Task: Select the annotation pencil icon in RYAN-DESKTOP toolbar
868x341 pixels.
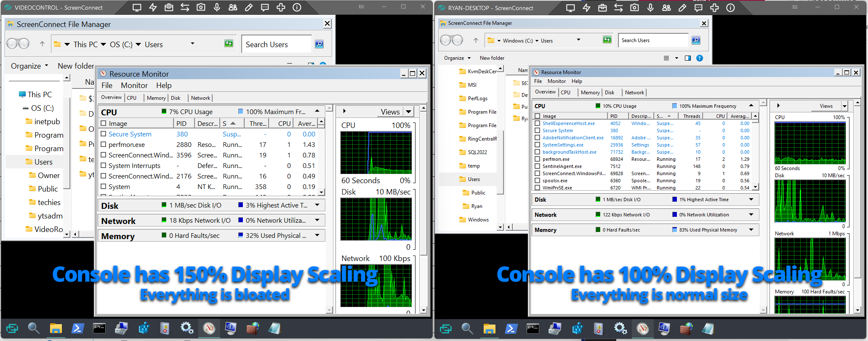Action: (682, 8)
